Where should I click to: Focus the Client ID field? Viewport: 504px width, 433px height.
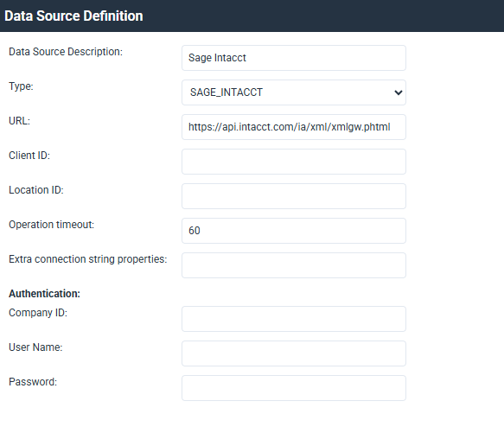click(294, 162)
